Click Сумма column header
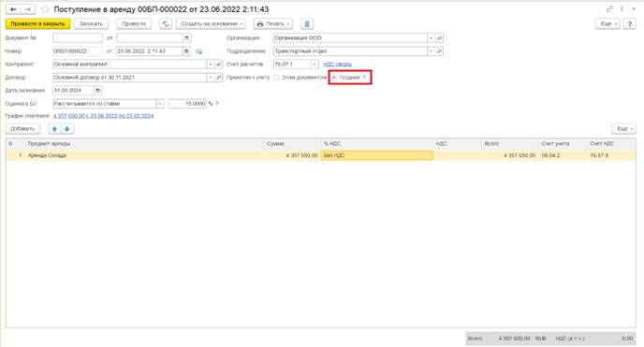 [x=292, y=144]
